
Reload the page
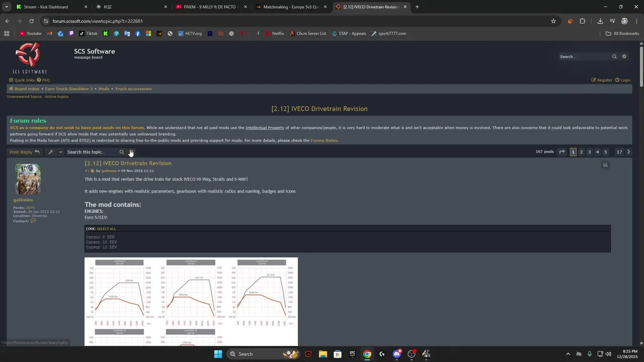point(31,21)
